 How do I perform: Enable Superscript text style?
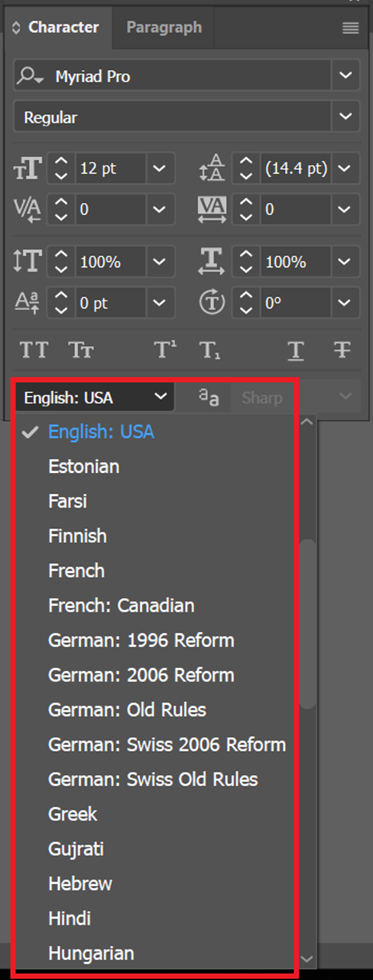click(x=166, y=350)
